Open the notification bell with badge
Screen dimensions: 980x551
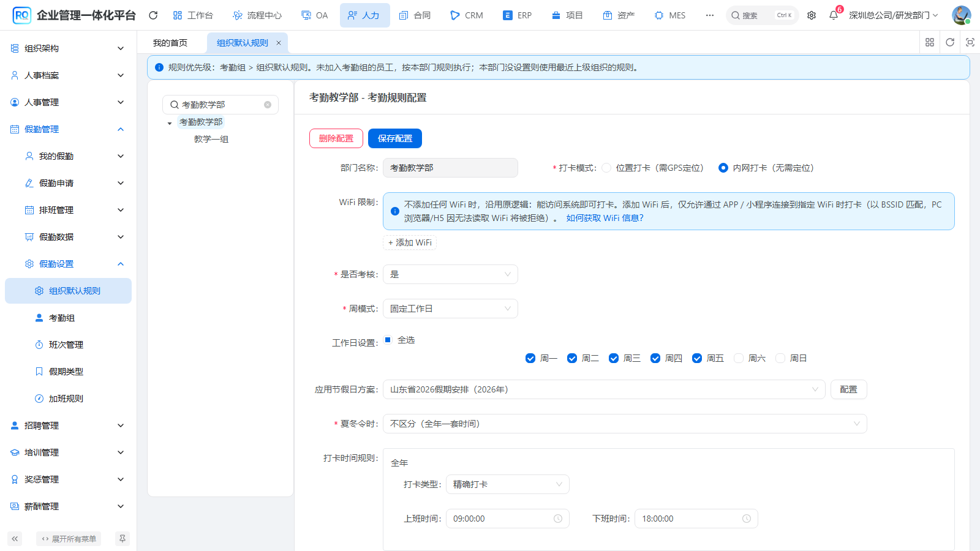[834, 15]
